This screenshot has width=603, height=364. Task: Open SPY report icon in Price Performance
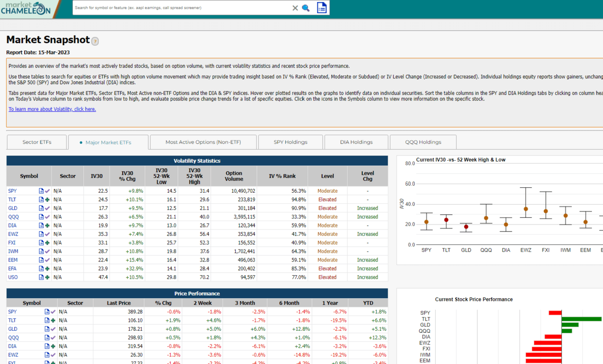[x=47, y=311]
